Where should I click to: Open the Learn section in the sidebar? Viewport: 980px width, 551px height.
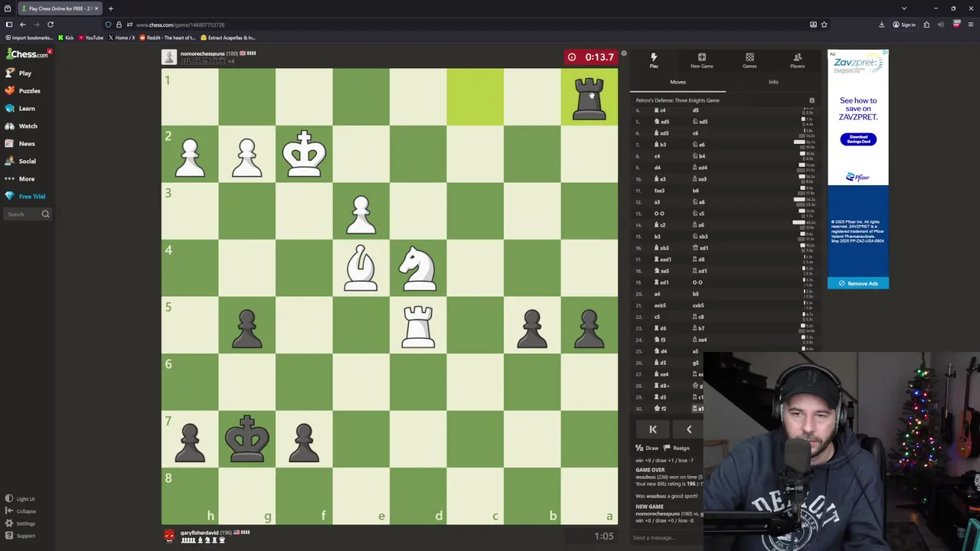[x=20, y=109]
